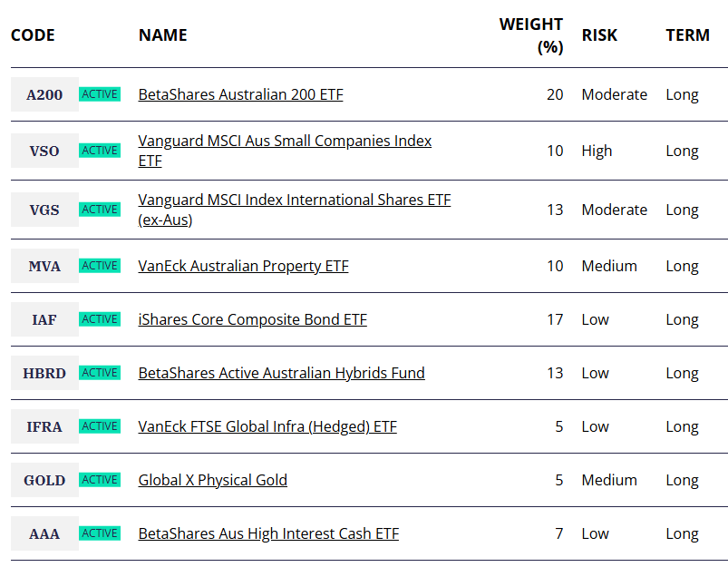Open BetaShares Active Australian Hybrids Fund link
Viewport: 728px width, 567px height.
[281, 373]
